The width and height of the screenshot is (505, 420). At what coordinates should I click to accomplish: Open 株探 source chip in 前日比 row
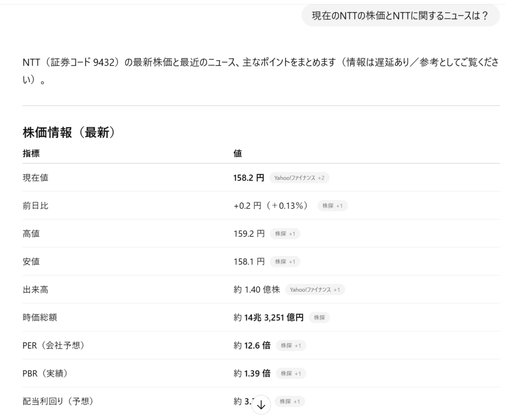(332, 206)
